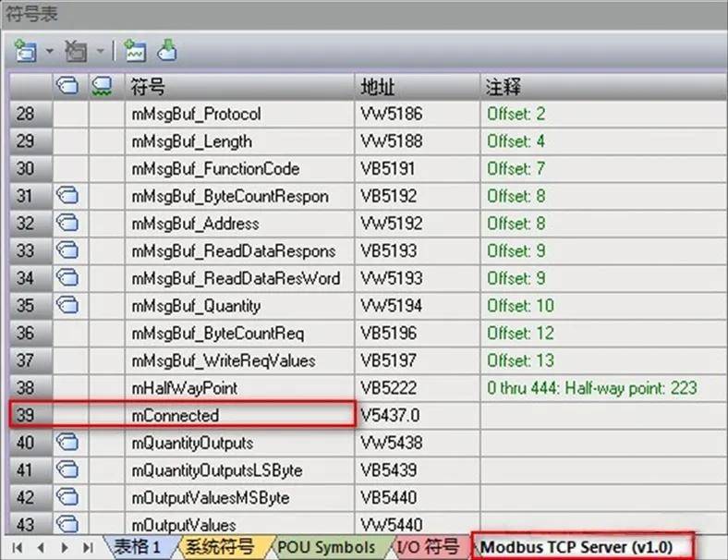
Task: Click the unused symbol column header icon
Action: click(102, 86)
